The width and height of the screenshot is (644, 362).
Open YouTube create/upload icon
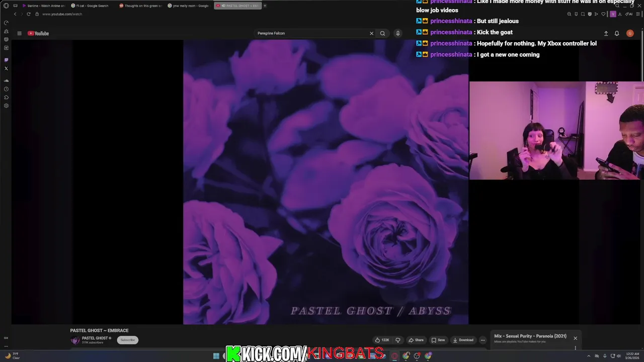(x=606, y=33)
